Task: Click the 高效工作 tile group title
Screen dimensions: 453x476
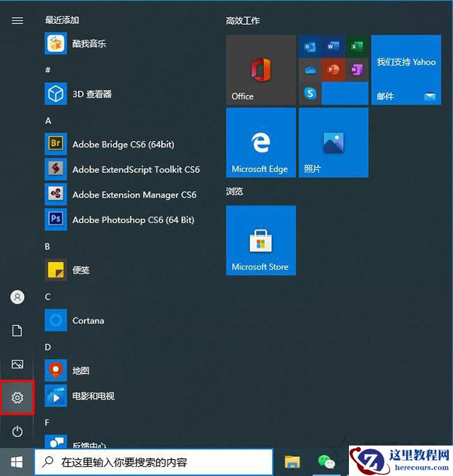Action: pyautogui.click(x=243, y=21)
